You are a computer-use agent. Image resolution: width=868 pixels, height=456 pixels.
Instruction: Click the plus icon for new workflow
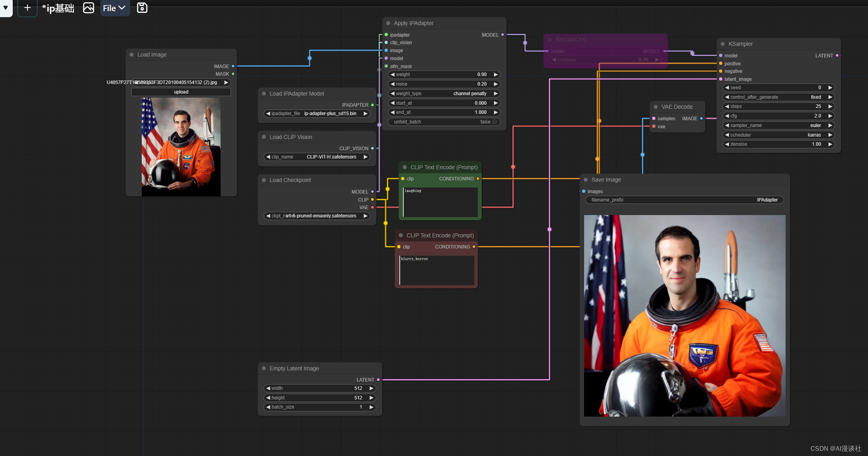pyautogui.click(x=27, y=8)
